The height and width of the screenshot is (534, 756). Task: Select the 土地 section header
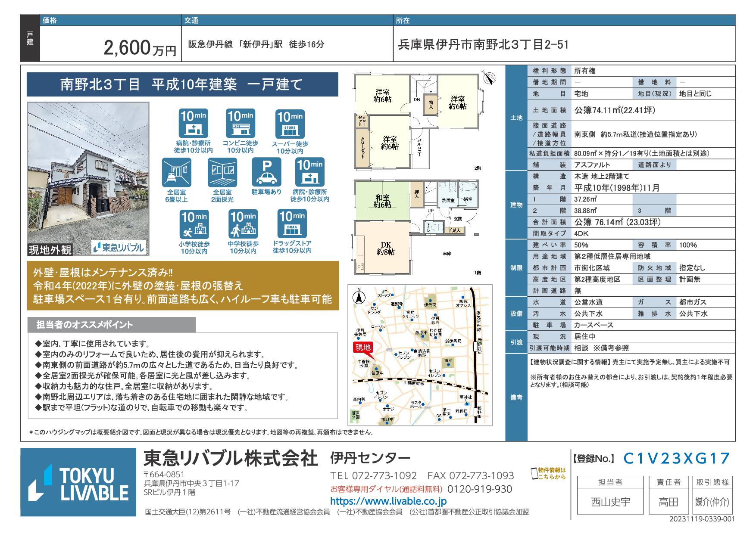pyautogui.click(x=516, y=118)
